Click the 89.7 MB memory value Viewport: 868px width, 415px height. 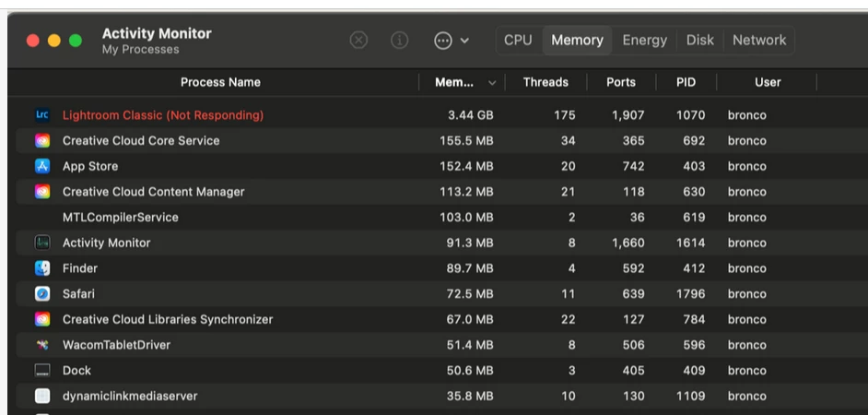coord(470,268)
